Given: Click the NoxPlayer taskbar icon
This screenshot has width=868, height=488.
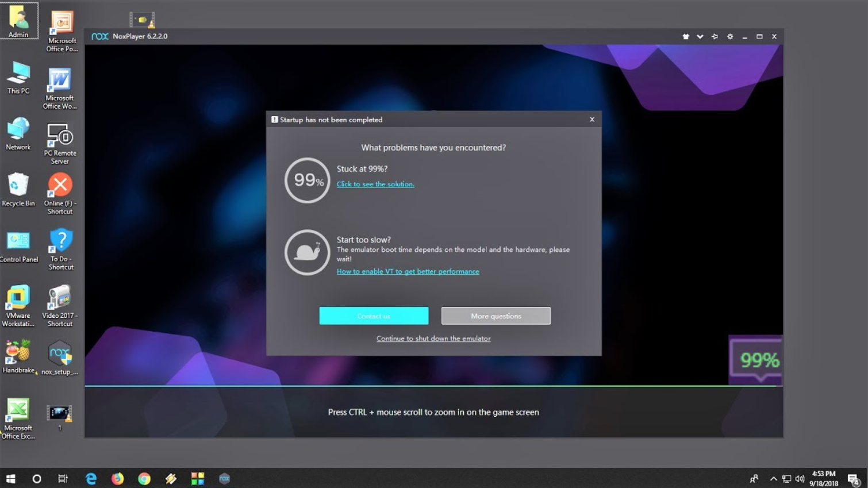Looking at the screenshot, I should pyautogui.click(x=224, y=478).
